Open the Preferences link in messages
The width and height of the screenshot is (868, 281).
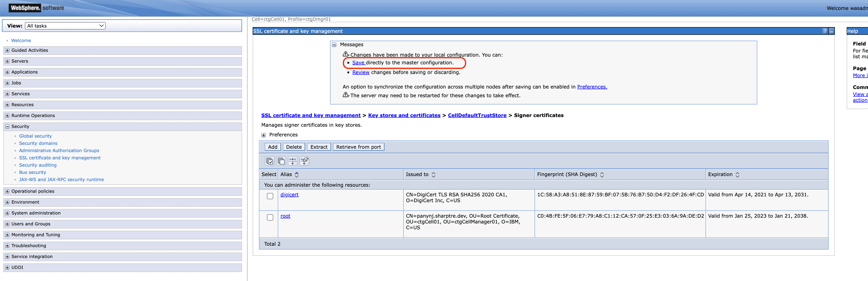point(592,87)
